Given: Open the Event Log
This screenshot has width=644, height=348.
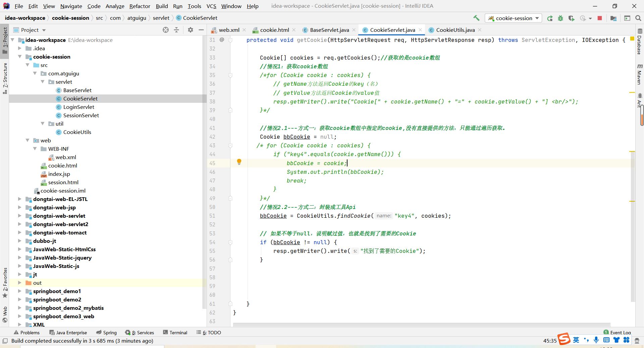Looking at the screenshot, I should pos(617,333).
